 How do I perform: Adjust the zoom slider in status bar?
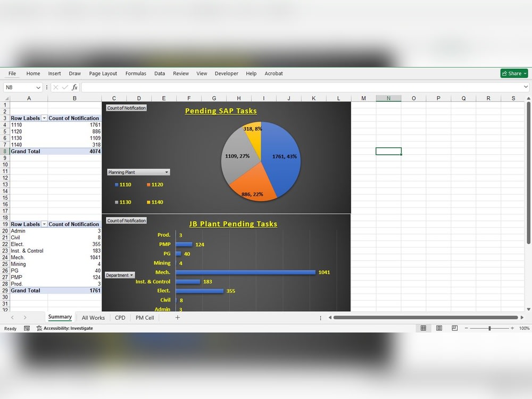(x=489, y=328)
